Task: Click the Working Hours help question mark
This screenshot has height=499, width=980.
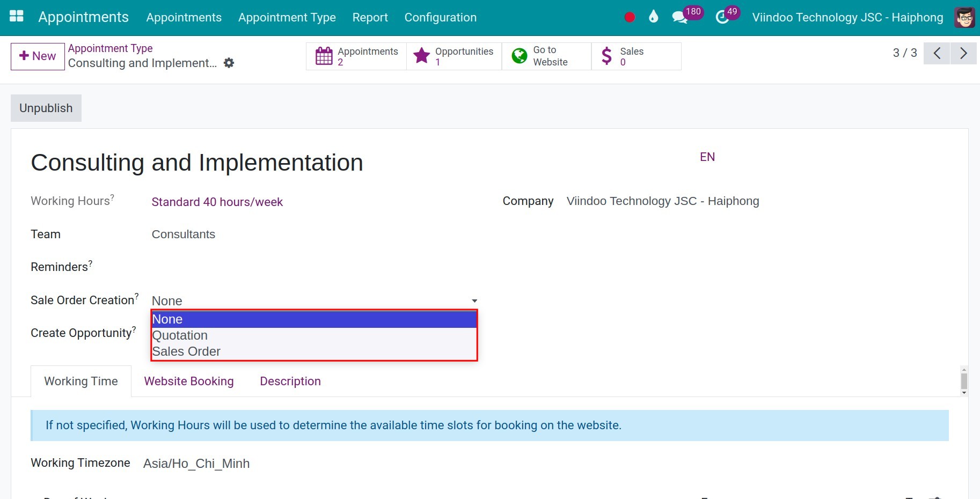Action: [112, 197]
